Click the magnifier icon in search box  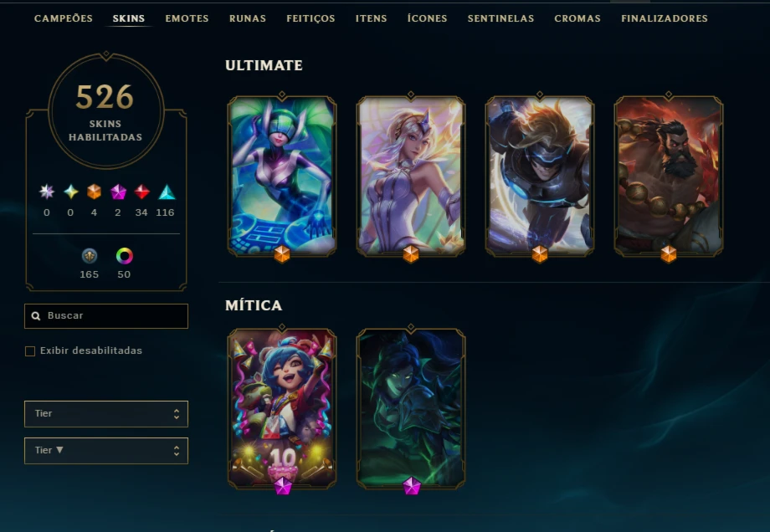[x=36, y=315]
